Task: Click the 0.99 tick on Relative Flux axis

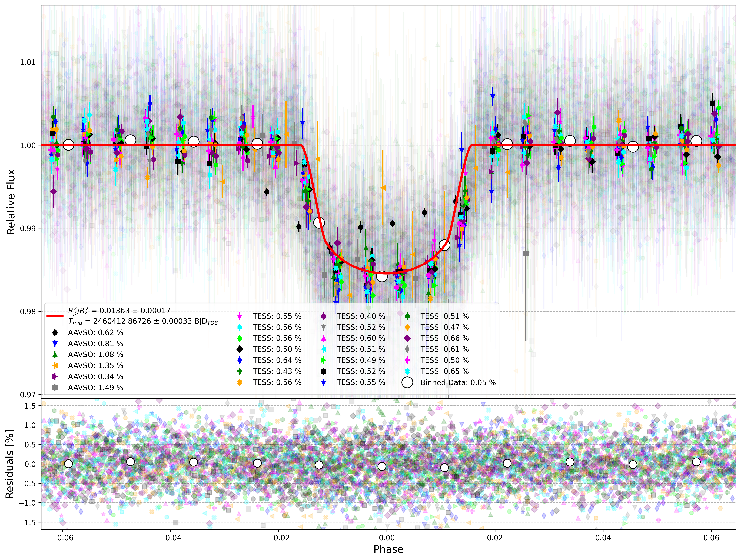Action: point(28,228)
